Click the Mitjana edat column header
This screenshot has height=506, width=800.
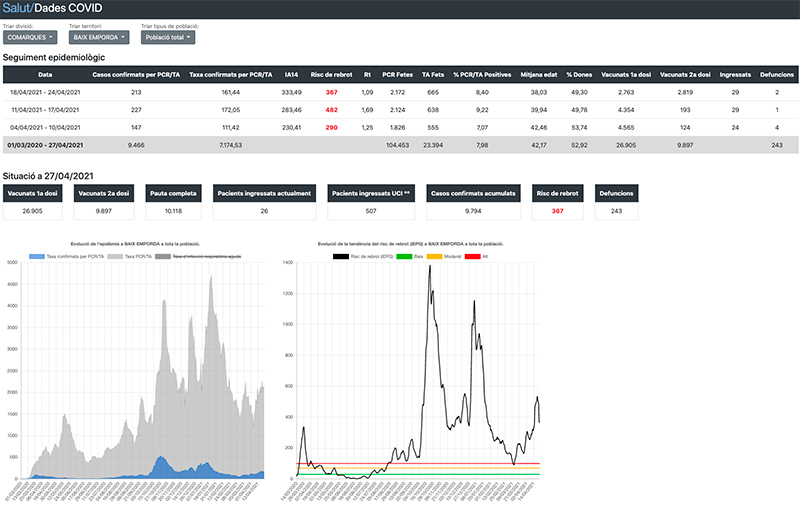pyautogui.click(x=539, y=74)
